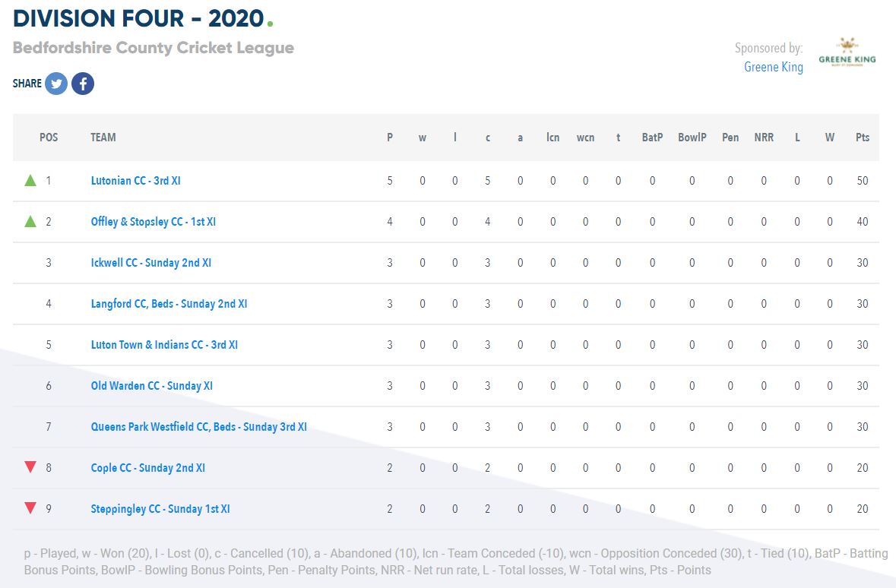Viewport: 896px width, 588px height.
Task: Click the Greene King sponsor logo
Action: tap(847, 54)
